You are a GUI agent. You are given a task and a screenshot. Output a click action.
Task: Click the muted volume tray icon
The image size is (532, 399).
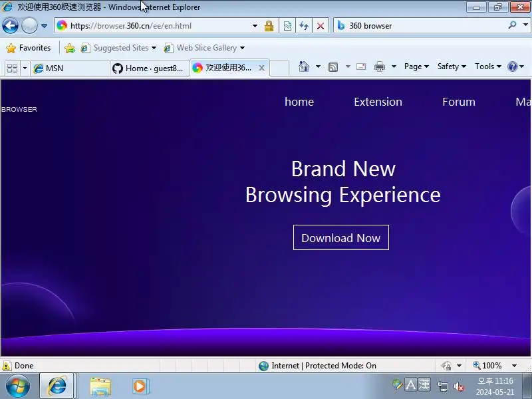(x=459, y=386)
